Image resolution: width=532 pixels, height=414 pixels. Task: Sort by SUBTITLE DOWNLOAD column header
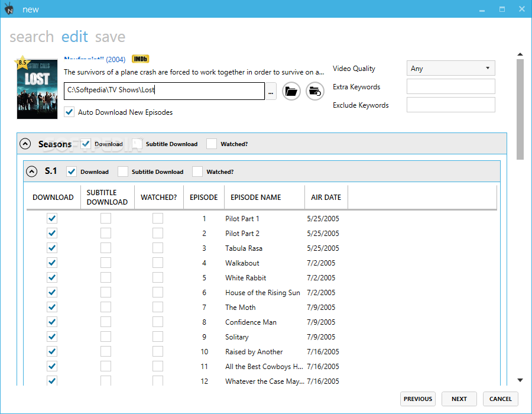(x=108, y=197)
